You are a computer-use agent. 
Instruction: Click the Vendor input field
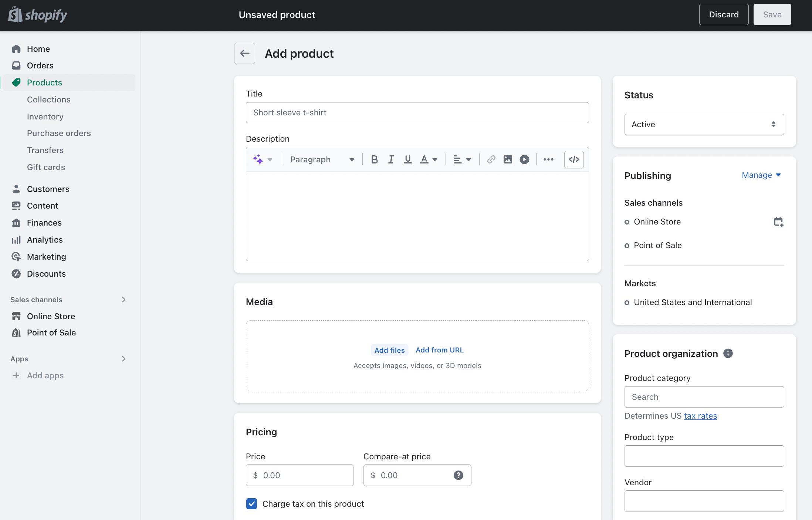tap(704, 501)
